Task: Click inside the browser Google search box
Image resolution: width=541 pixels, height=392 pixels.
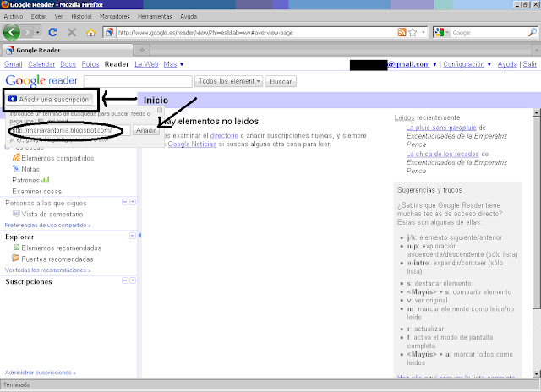Action: pos(489,33)
